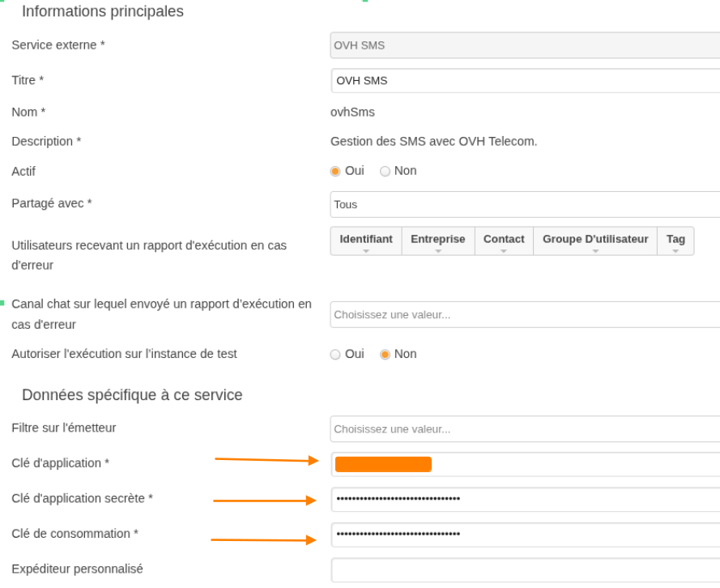Click the small arrow under Identifiant
720x588 pixels.
[366, 251]
